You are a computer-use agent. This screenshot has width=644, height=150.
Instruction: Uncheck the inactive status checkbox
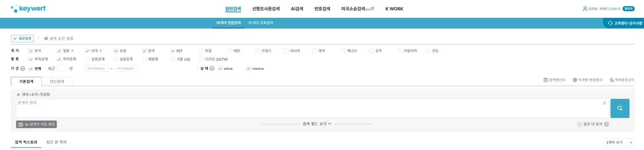[249, 68]
